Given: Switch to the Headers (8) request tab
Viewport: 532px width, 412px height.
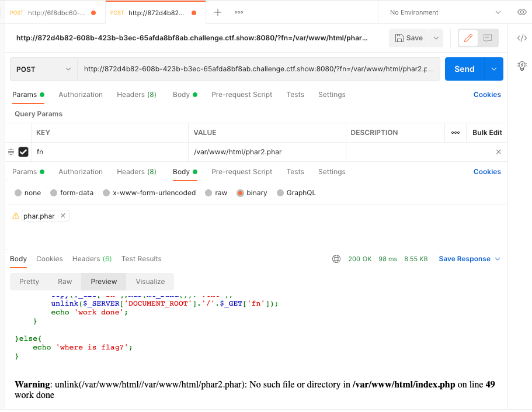Looking at the screenshot, I should coord(136,94).
